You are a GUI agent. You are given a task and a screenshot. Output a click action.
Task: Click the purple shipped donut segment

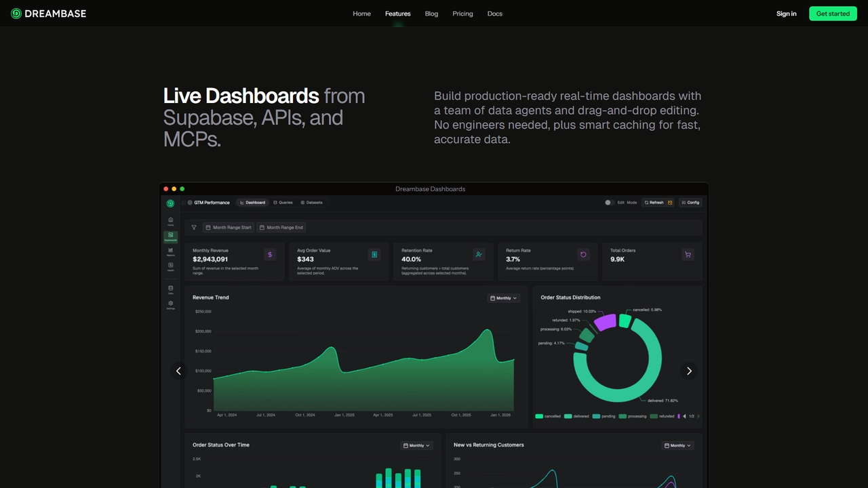click(x=604, y=323)
